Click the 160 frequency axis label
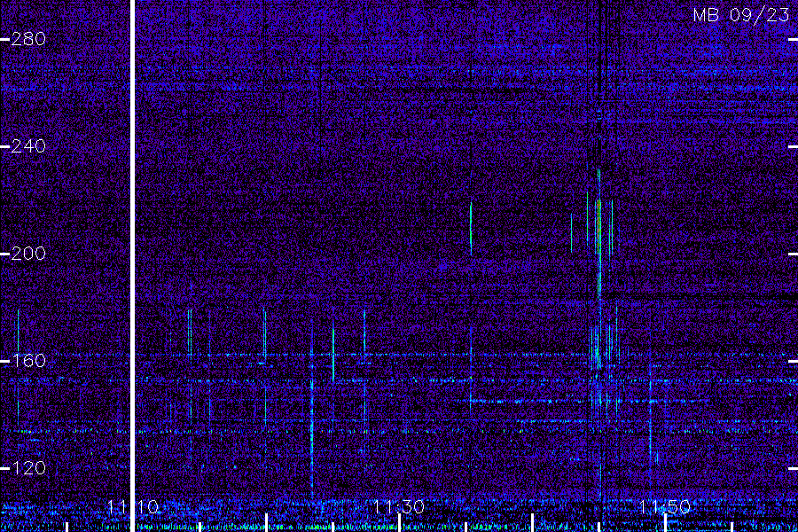The height and width of the screenshot is (532, 798). (28, 361)
